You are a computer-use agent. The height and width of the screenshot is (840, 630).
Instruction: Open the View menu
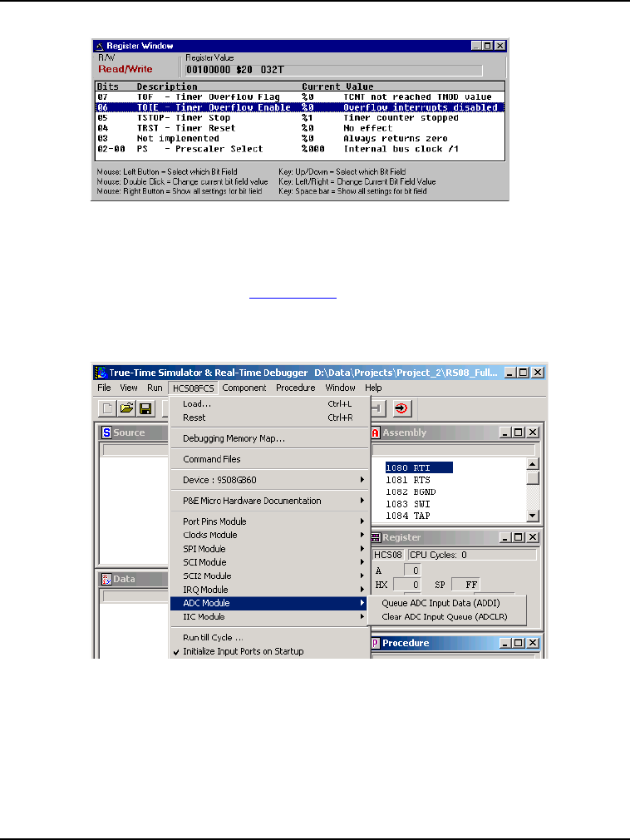click(129, 388)
